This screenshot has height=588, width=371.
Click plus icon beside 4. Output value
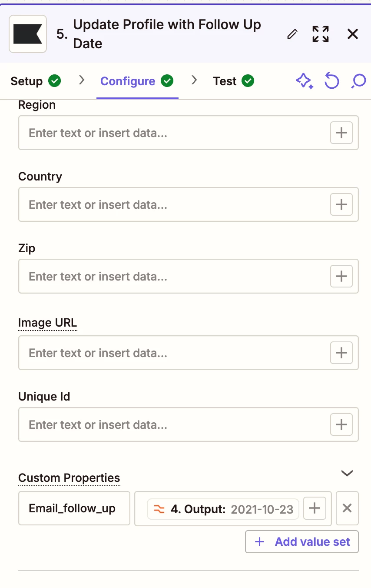(x=315, y=508)
